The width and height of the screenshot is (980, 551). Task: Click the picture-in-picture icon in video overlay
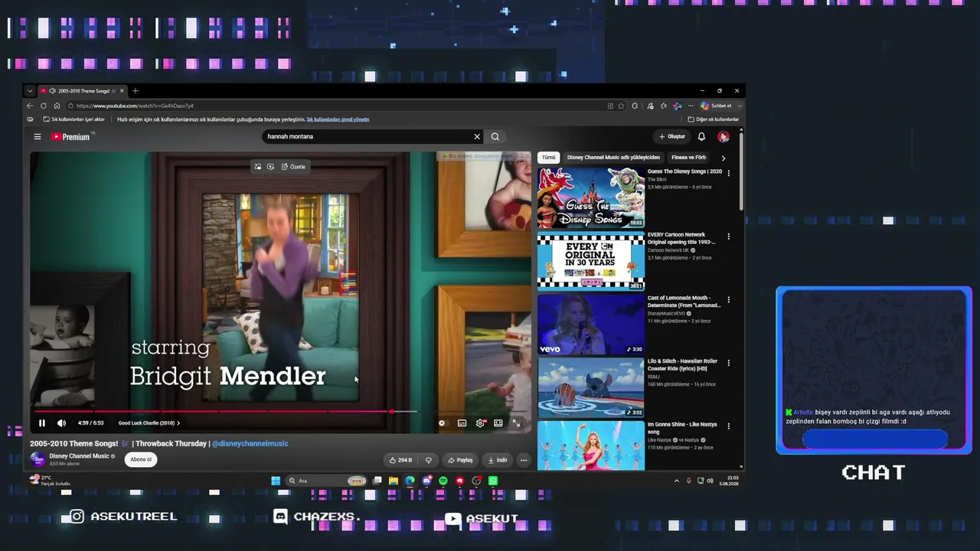pos(258,167)
